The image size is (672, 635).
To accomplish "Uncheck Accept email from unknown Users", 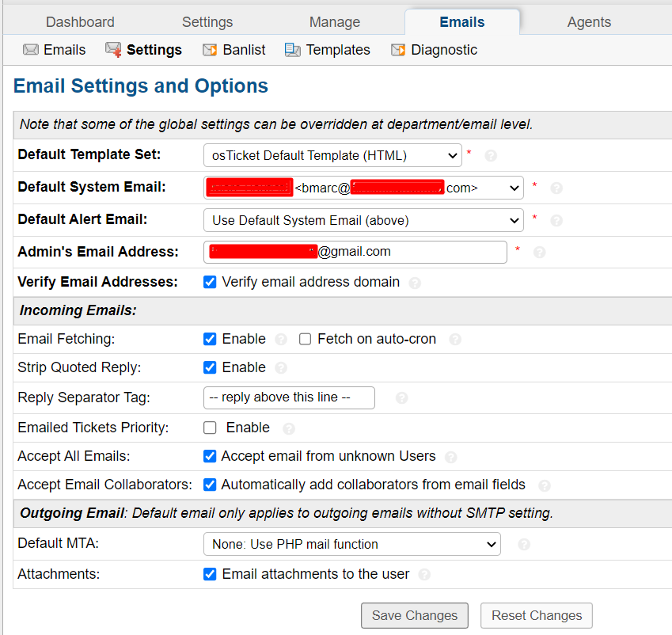I will point(210,456).
